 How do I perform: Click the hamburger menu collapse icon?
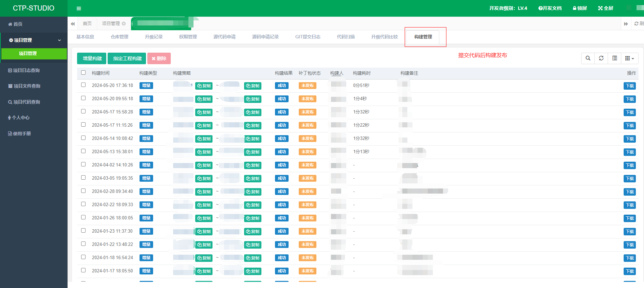click(79, 8)
